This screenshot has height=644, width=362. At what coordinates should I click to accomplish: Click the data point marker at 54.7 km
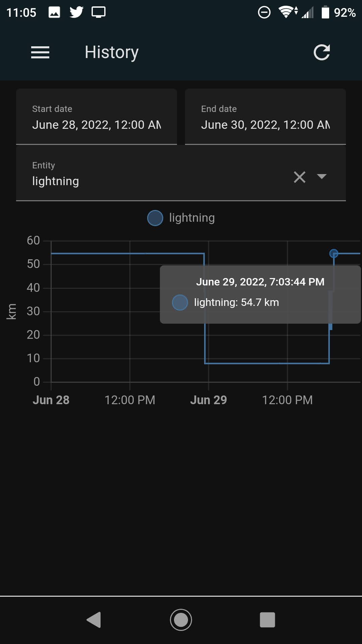pos(334,254)
